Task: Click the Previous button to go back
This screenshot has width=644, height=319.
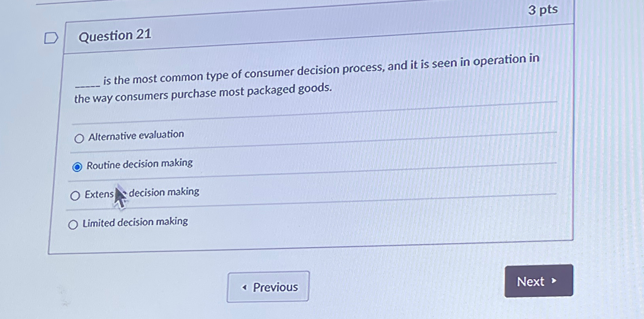Action: 268,287
